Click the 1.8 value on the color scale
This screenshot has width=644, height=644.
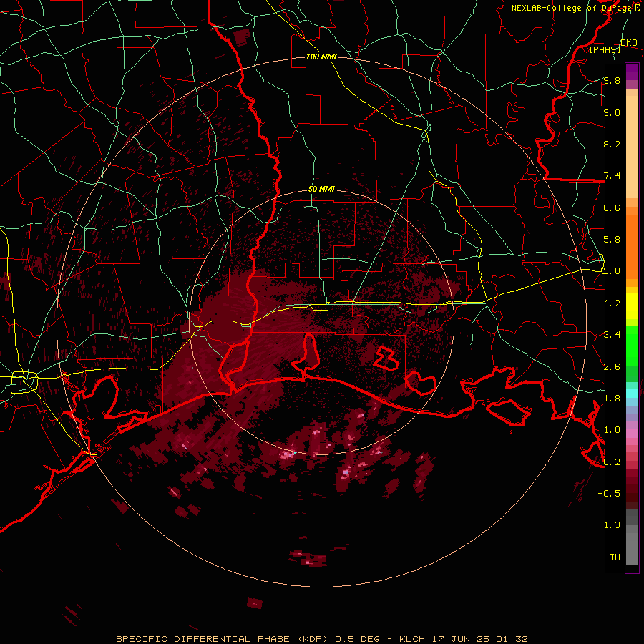[x=612, y=399]
